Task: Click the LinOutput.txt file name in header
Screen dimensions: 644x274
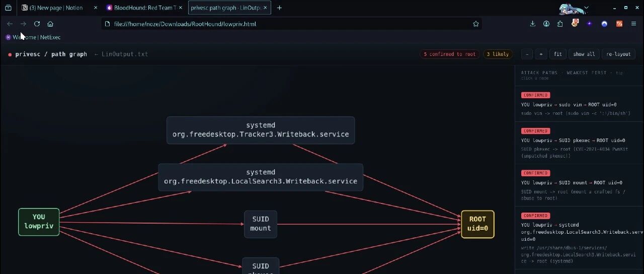Action: pyautogui.click(x=125, y=54)
